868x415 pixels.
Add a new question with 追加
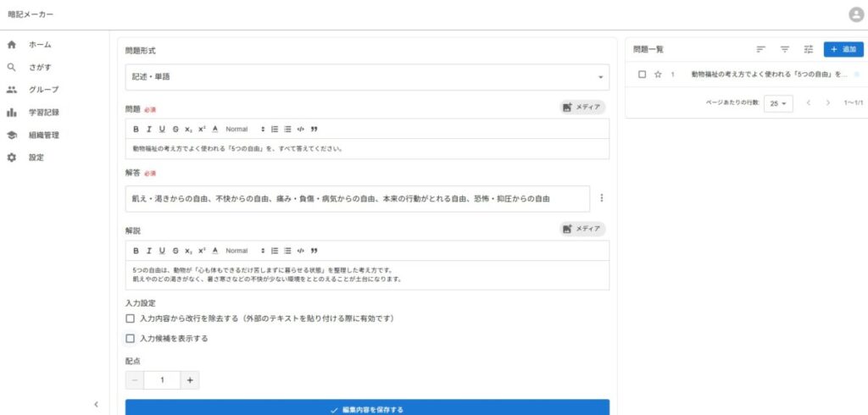pos(843,50)
